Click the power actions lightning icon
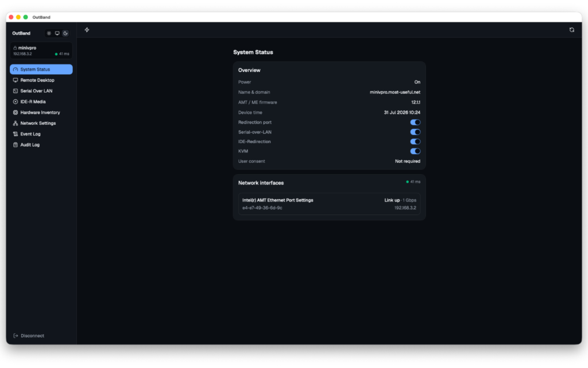This screenshot has height=368, width=588. [x=87, y=30]
